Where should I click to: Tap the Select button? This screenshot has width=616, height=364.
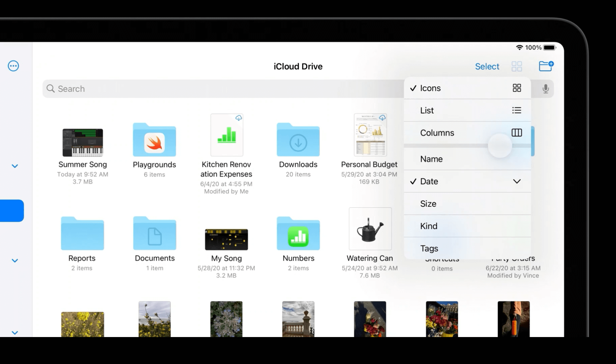point(487,66)
